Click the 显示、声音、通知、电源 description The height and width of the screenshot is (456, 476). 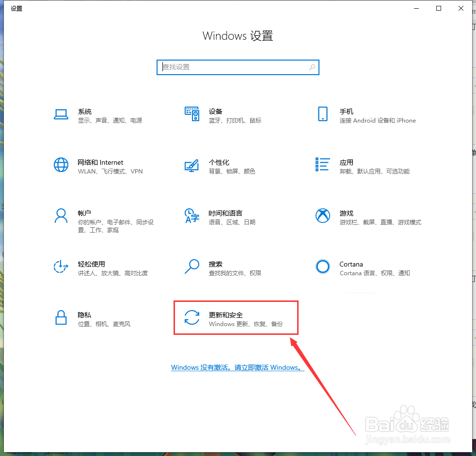click(110, 121)
